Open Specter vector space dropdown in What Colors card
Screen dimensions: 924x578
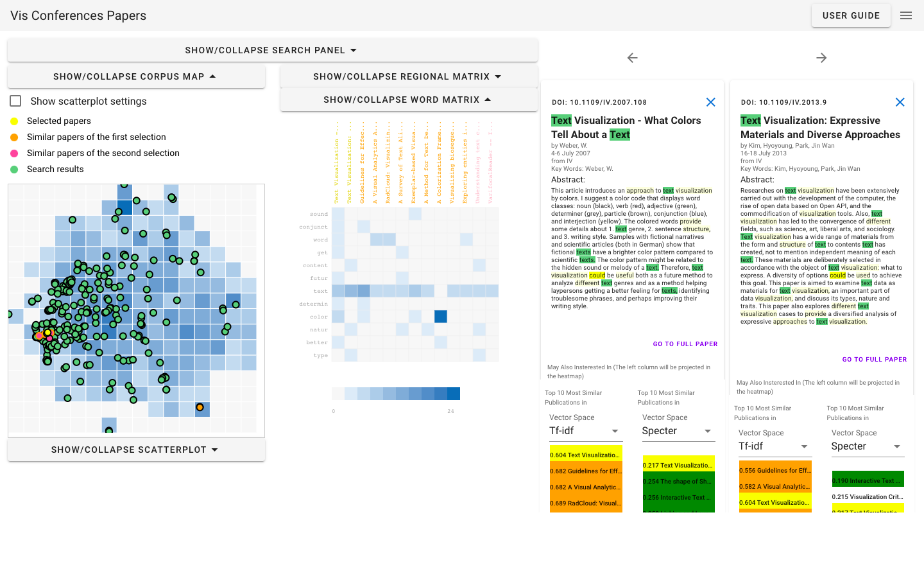tap(678, 431)
